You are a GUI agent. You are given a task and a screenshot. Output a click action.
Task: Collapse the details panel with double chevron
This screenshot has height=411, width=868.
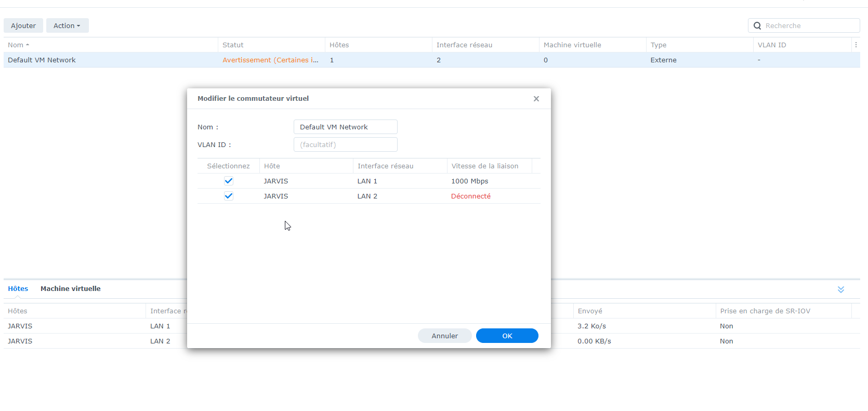[840, 289]
